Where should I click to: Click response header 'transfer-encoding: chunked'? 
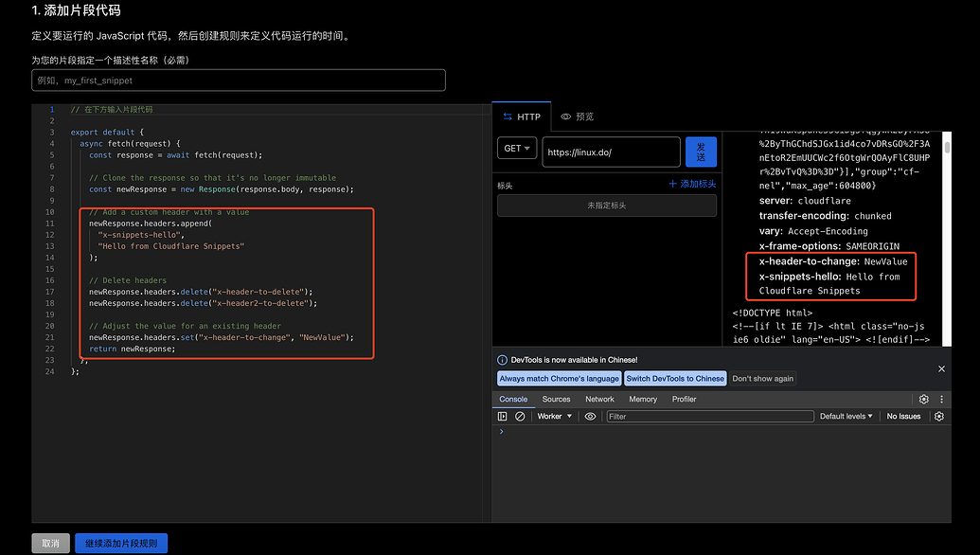[825, 216]
